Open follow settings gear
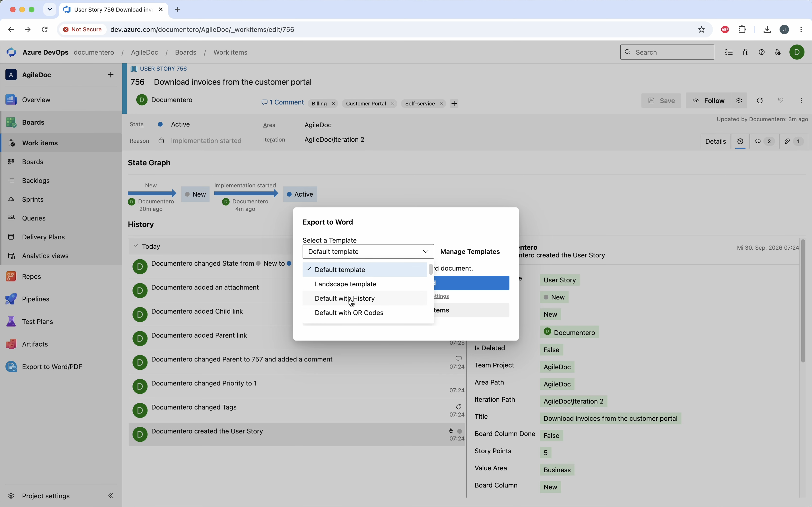 point(739,101)
